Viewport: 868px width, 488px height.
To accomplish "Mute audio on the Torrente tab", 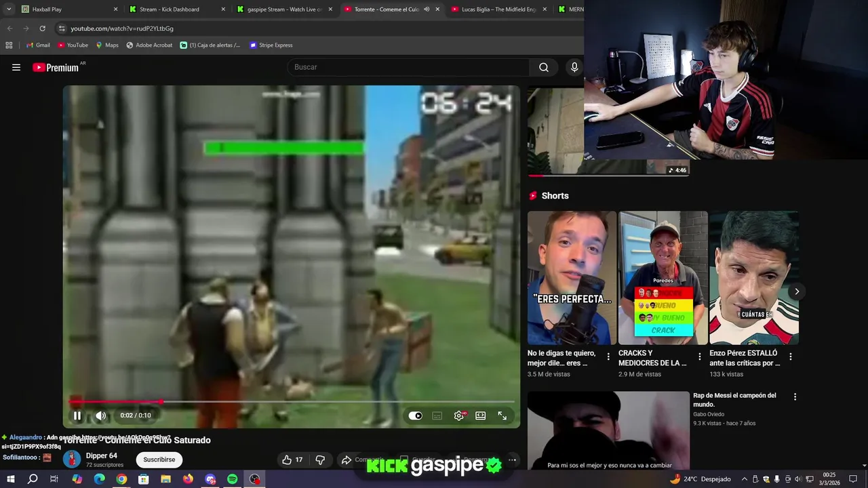I will (426, 9).
